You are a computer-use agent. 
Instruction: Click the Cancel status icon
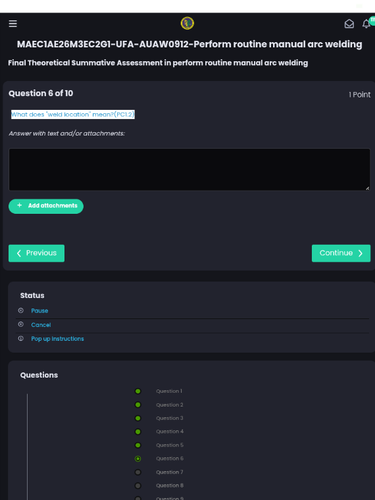coord(21,324)
